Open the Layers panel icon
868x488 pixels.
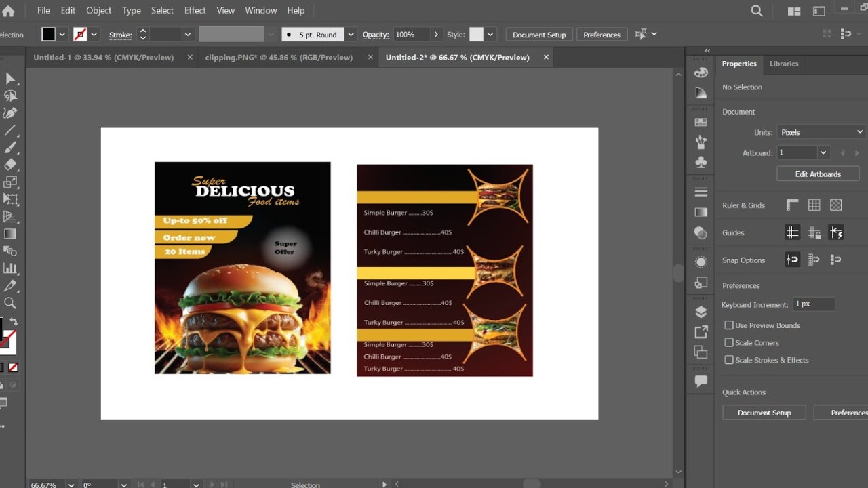pos(701,312)
